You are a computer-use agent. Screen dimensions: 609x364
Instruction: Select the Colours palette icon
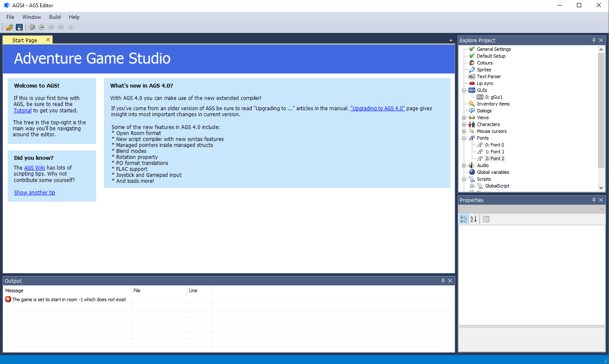coord(472,63)
